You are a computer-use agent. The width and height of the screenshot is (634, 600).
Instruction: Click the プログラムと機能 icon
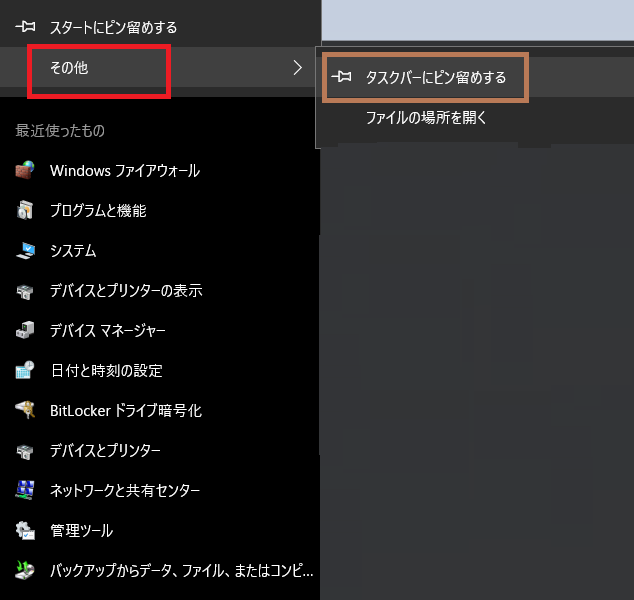[25, 210]
